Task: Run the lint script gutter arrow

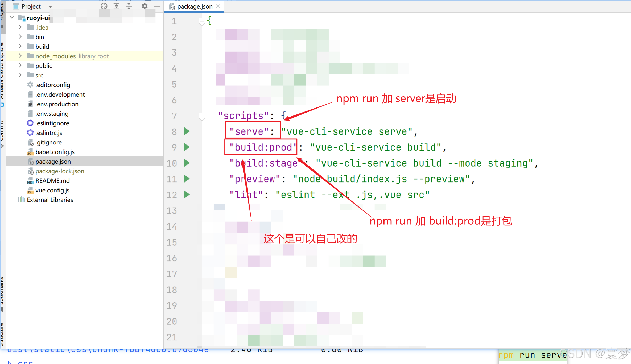Action: pos(187,195)
